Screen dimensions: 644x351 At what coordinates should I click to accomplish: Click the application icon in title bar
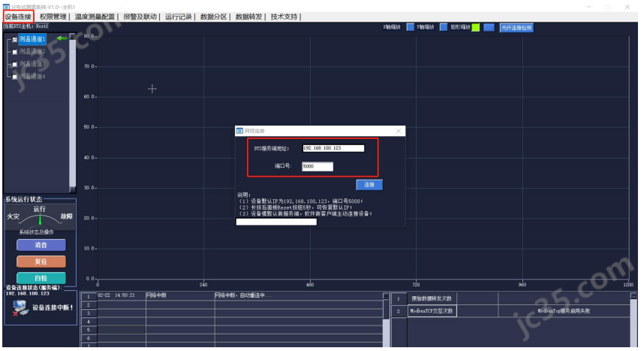tap(6, 7)
